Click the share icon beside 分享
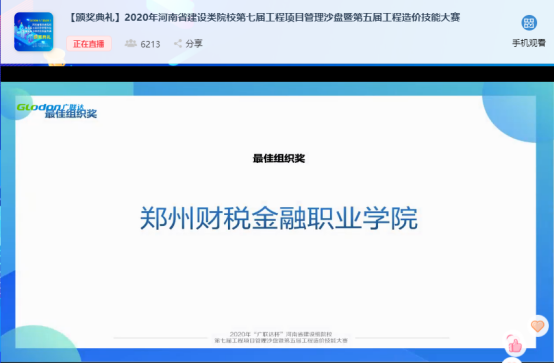Viewport: 554px width, 363px height. pyautogui.click(x=178, y=43)
